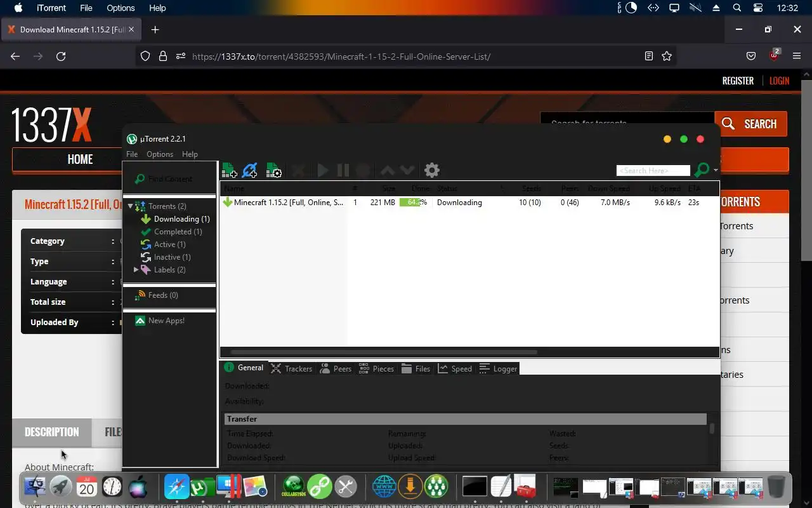Select the Minecraft 1.15.2 torrent row
Viewport: 812px width, 508px height.
click(469, 203)
